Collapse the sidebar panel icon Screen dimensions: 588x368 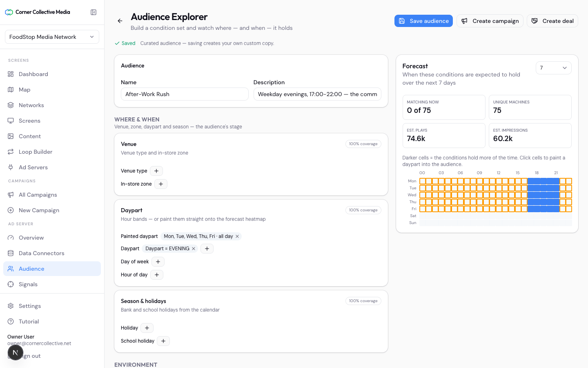[94, 12]
